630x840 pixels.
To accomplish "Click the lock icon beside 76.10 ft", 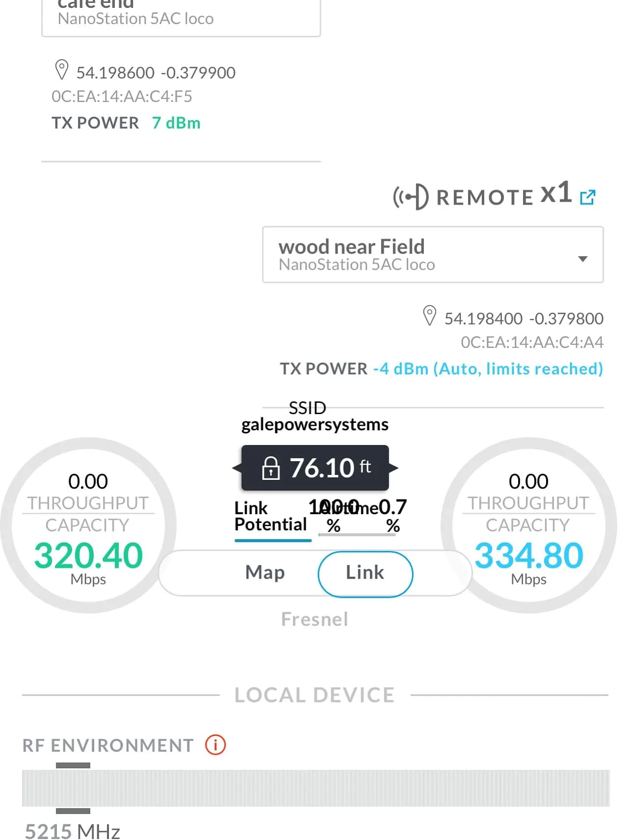I will coord(270,468).
